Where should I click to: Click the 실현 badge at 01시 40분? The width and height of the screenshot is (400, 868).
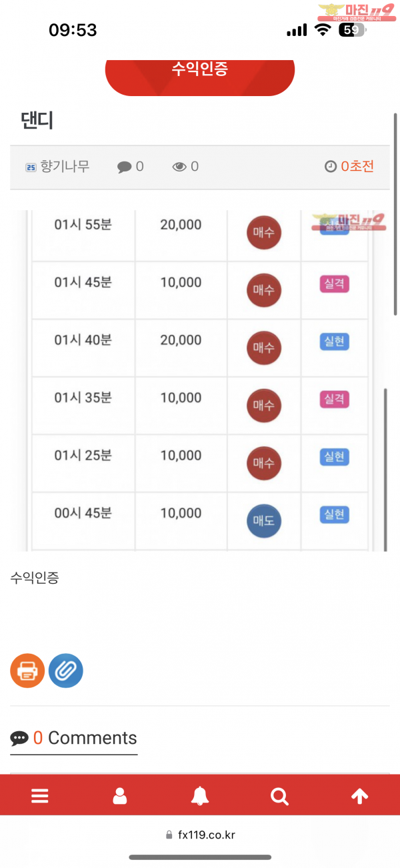click(x=334, y=342)
